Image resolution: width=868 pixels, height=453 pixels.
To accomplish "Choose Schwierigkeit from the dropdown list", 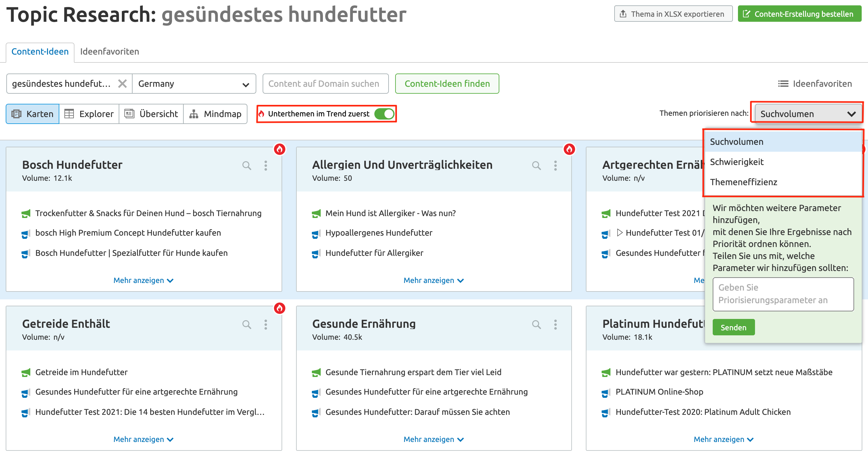I will click(737, 162).
